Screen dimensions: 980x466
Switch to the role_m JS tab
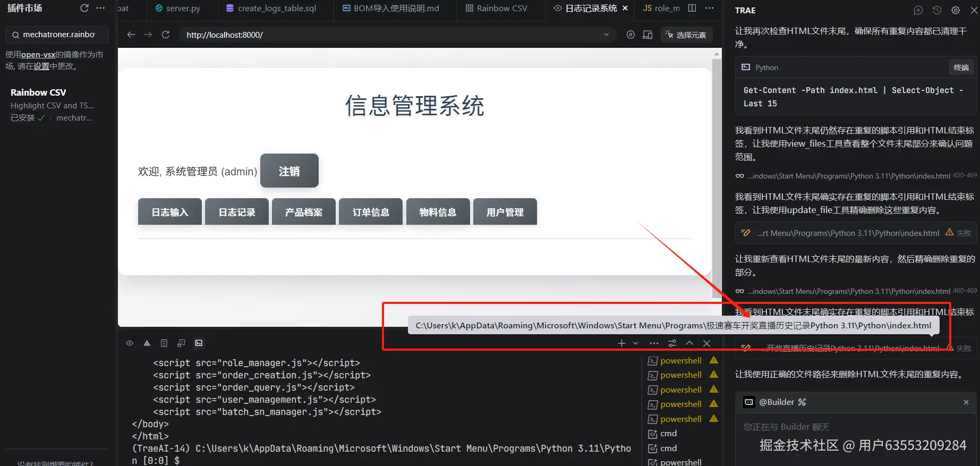pyautogui.click(x=661, y=8)
